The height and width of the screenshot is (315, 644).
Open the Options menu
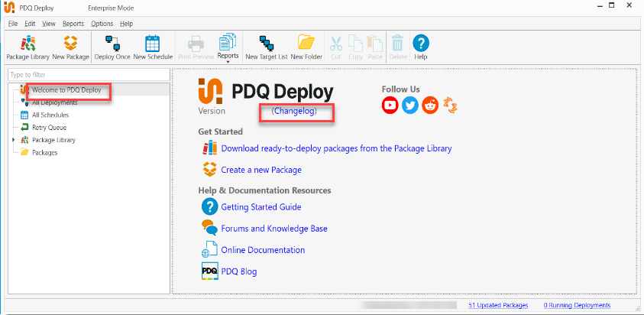tap(102, 24)
